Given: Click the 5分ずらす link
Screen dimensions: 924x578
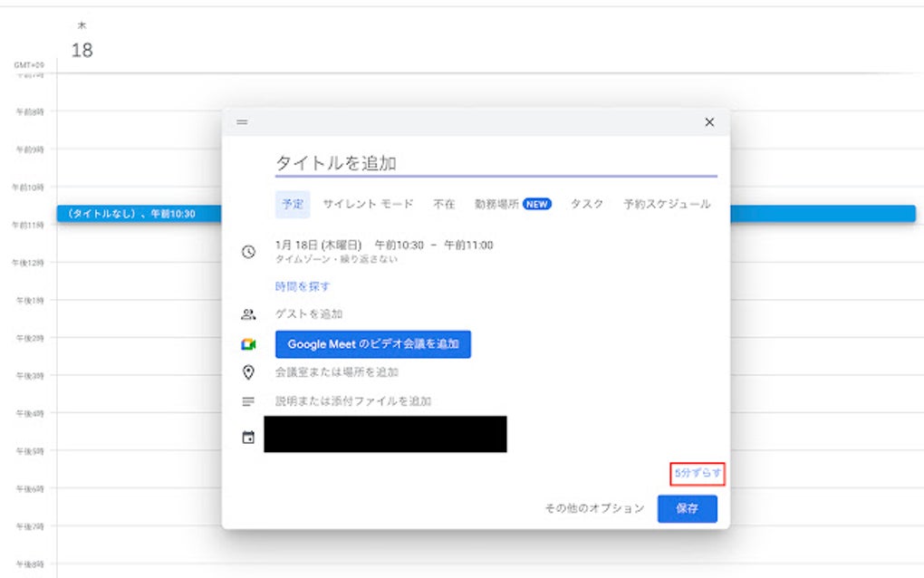Looking at the screenshot, I should pos(696,472).
